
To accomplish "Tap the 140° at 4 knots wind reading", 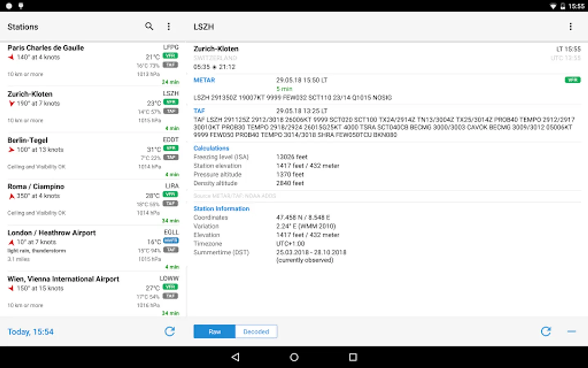I will (38, 57).
